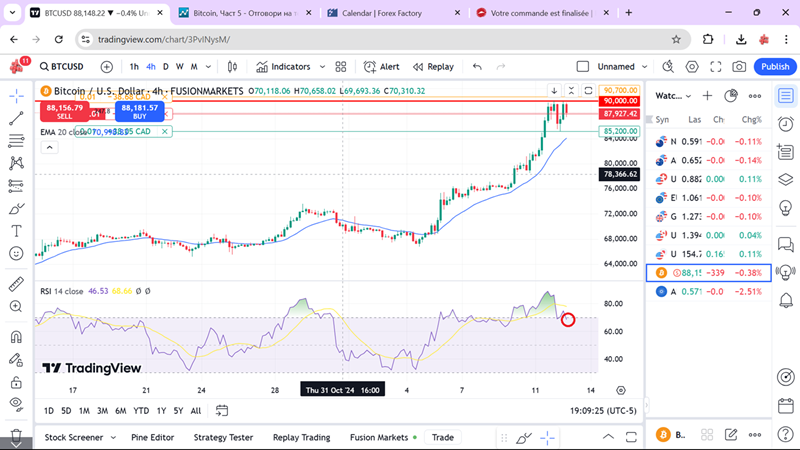Viewport: 800px width, 450px height.
Task: Select the ruler measure tool
Action: pos(16,284)
